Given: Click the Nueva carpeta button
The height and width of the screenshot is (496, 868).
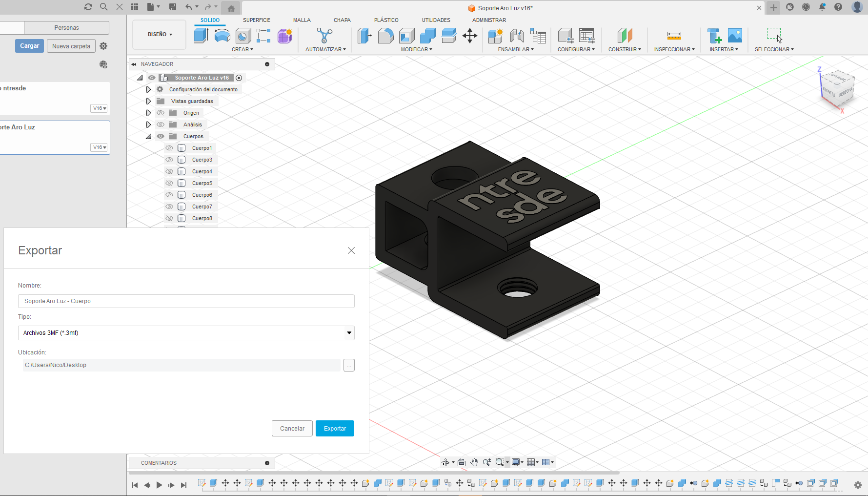Looking at the screenshot, I should click(x=71, y=46).
